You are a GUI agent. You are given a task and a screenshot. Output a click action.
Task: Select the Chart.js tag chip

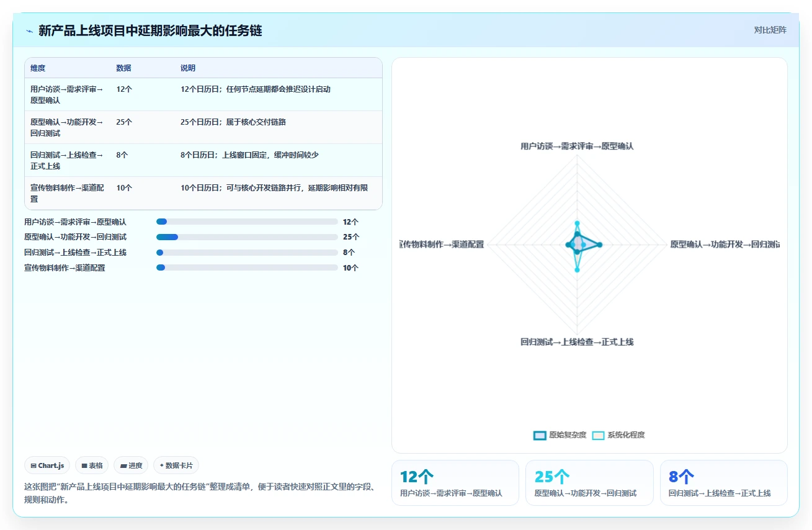pos(47,465)
